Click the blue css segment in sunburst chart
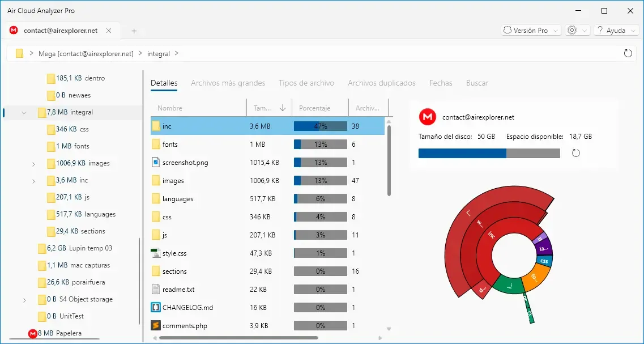 coord(544,261)
